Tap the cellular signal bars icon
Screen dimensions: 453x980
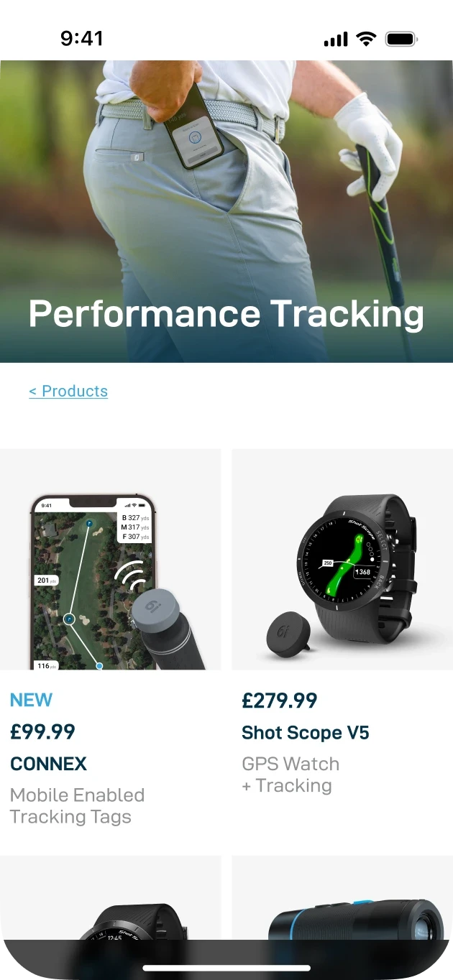[336, 40]
